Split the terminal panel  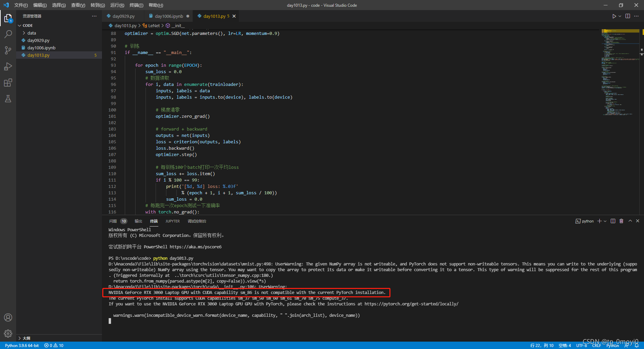(x=613, y=221)
